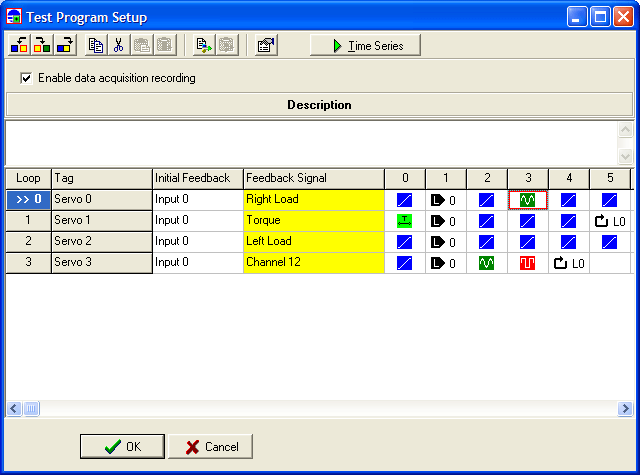Click the Cut scissors icon
Image resolution: width=640 pixels, height=475 pixels.
coord(119,45)
